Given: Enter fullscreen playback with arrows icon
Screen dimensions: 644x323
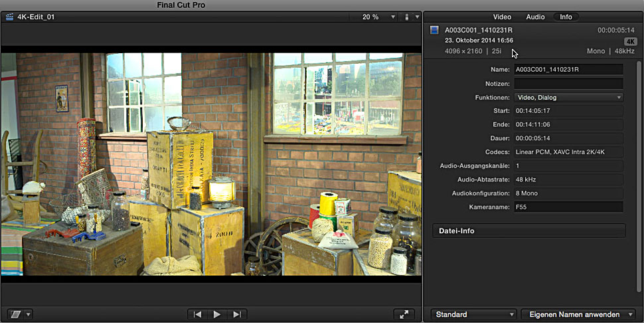Looking at the screenshot, I should pyautogui.click(x=403, y=314).
